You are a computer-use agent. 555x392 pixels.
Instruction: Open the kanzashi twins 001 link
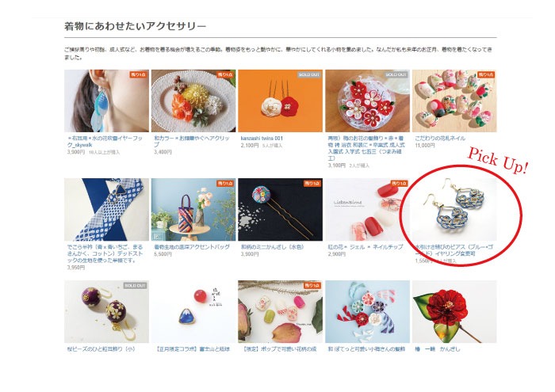click(262, 139)
